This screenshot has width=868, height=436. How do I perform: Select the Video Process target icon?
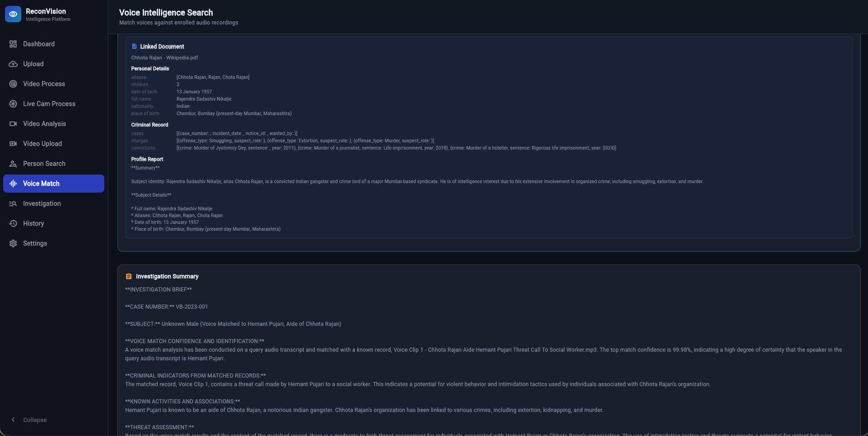(13, 84)
